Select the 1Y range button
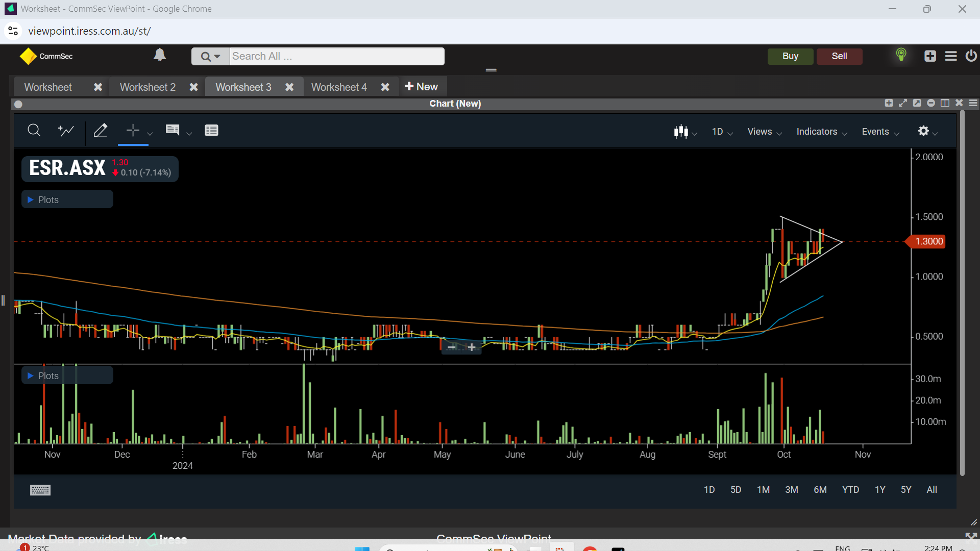 880,490
